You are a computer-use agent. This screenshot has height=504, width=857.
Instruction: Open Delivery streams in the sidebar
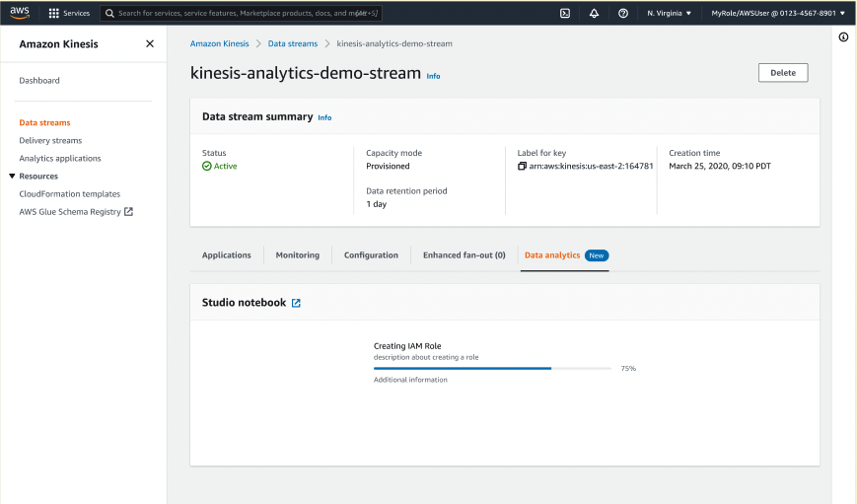pos(50,140)
